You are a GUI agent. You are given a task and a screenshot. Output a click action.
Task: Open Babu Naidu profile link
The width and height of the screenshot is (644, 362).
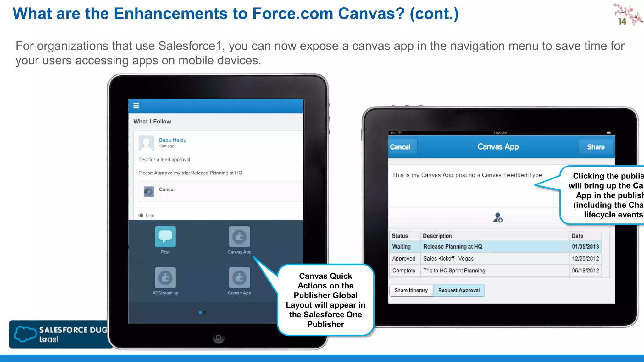(173, 140)
